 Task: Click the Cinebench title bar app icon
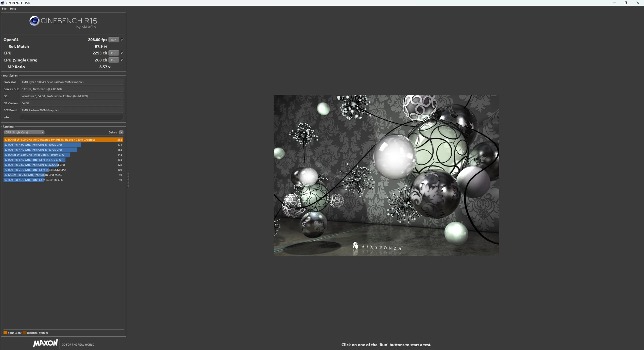tap(3, 3)
